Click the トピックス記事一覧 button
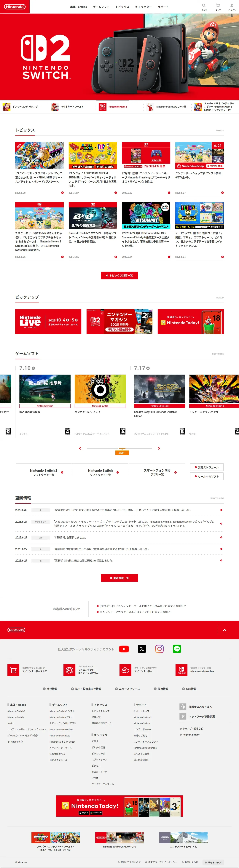This screenshot has height=868, width=239. (119, 275)
